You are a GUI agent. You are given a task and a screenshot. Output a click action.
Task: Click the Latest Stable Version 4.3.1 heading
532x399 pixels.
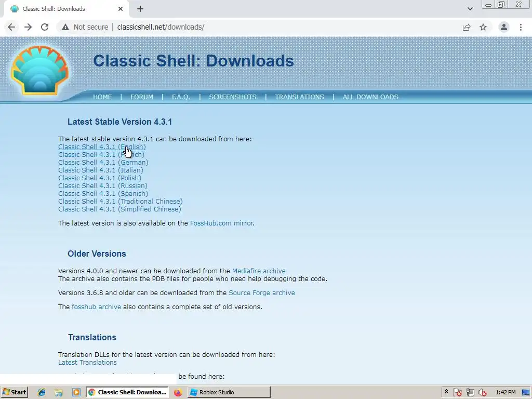click(120, 122)
